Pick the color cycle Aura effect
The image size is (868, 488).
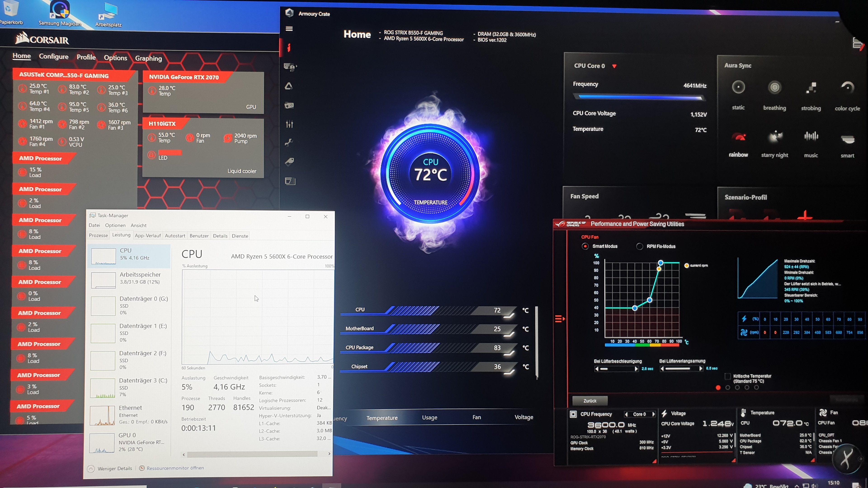coord(847,88)
